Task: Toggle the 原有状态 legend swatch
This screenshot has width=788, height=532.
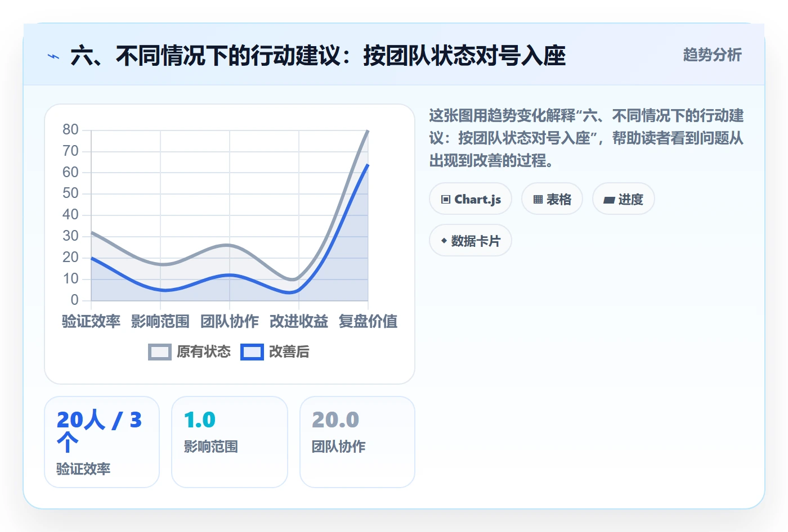Action: [x=160, y=352]
